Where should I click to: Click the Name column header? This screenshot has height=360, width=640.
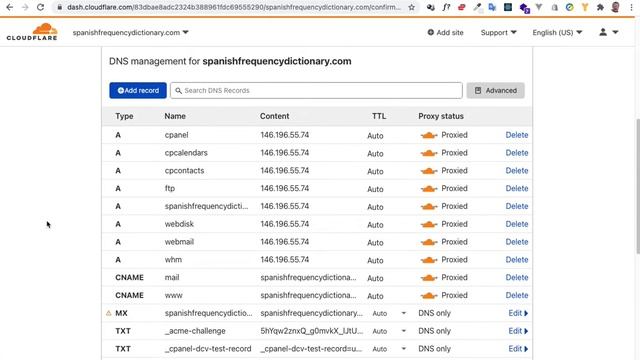(175, 116)
